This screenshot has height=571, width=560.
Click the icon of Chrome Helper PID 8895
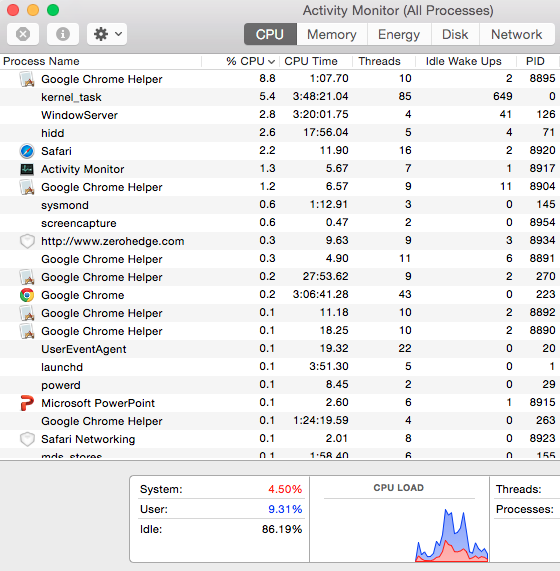27,79
